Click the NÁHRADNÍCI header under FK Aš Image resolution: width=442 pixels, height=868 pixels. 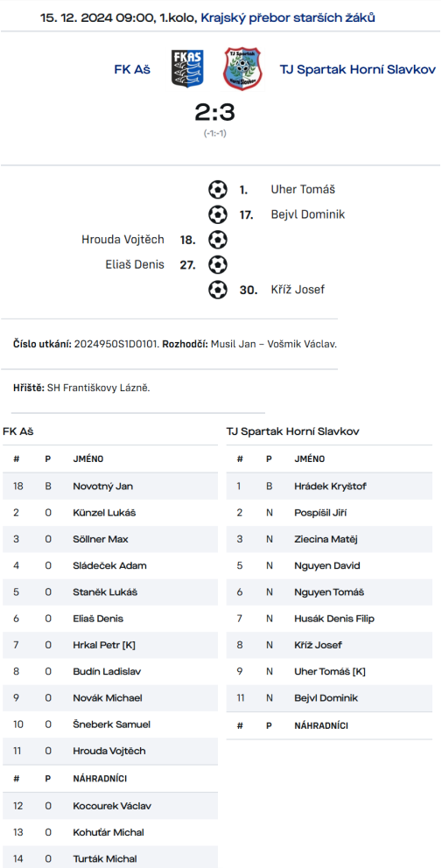tap(100, 779)
